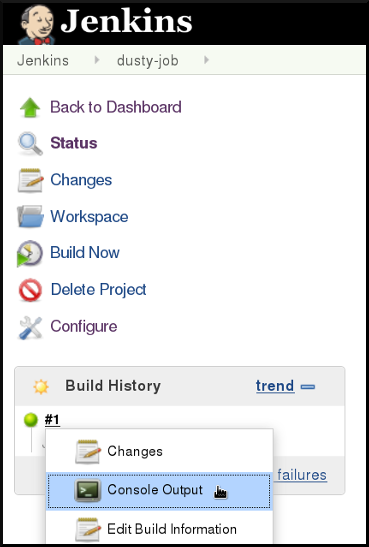
Task: Click the terminal Console Output icon
Action: 88,490
